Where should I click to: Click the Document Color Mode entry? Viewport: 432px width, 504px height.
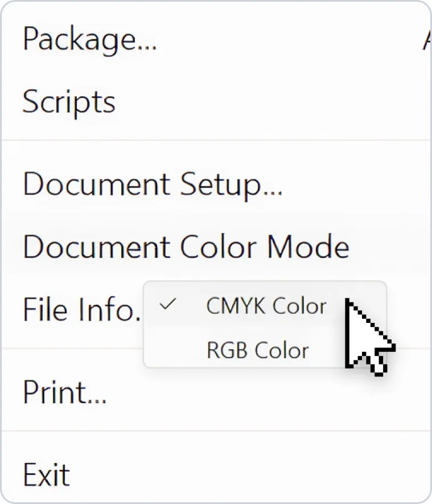186,247
